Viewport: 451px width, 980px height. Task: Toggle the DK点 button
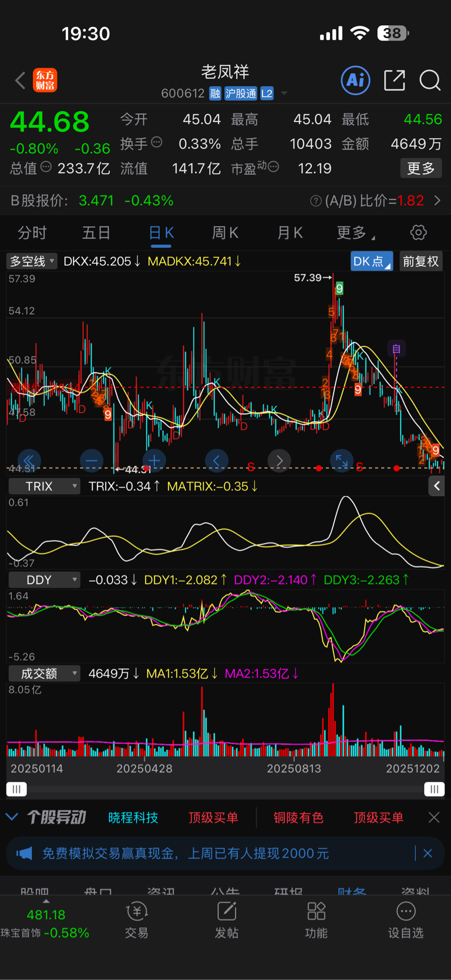pyautogui.click(x=372, y=261)
